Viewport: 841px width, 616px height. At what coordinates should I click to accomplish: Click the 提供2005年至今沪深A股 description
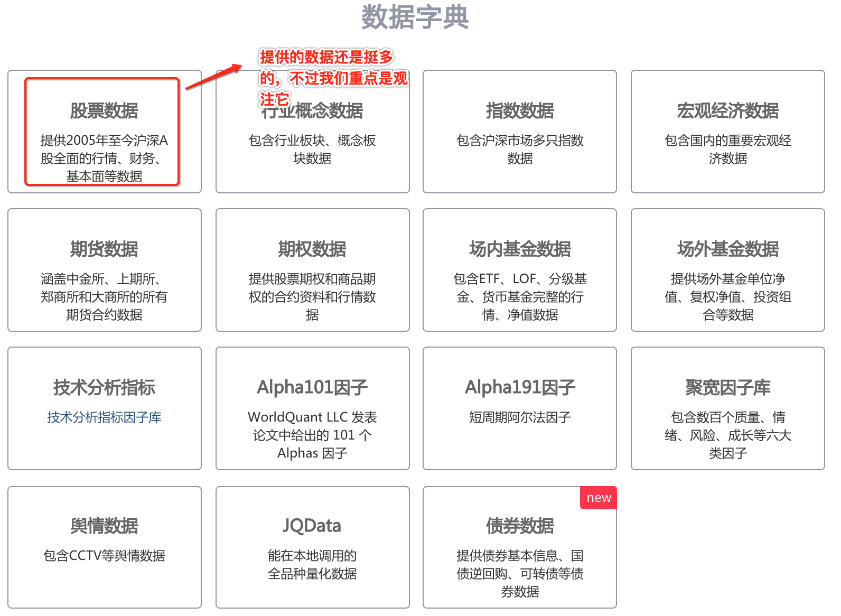[x=105, y=158]
